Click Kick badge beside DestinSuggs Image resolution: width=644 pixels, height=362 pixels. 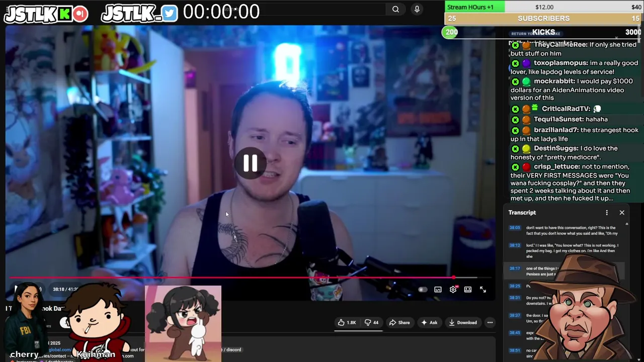(x=515, y=149)
